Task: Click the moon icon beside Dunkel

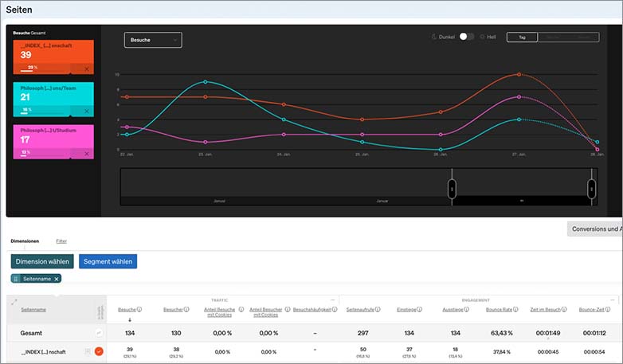Action: [434, 37]
